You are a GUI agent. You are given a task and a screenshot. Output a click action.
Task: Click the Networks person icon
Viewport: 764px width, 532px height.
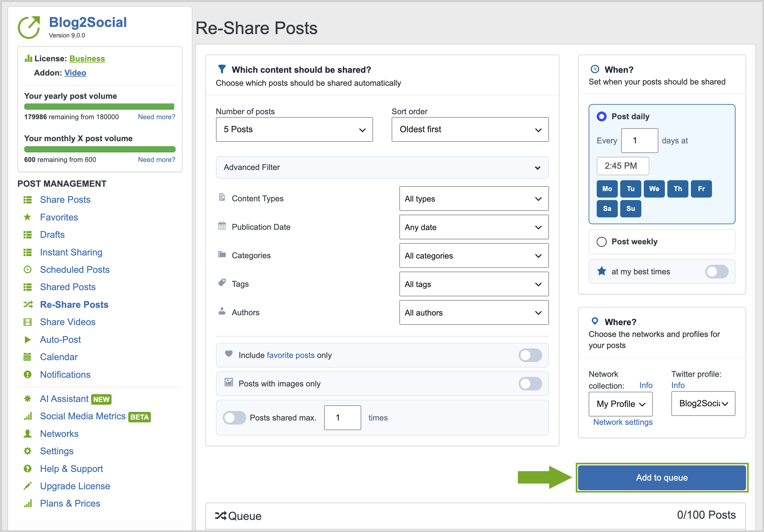coord(28,434)
